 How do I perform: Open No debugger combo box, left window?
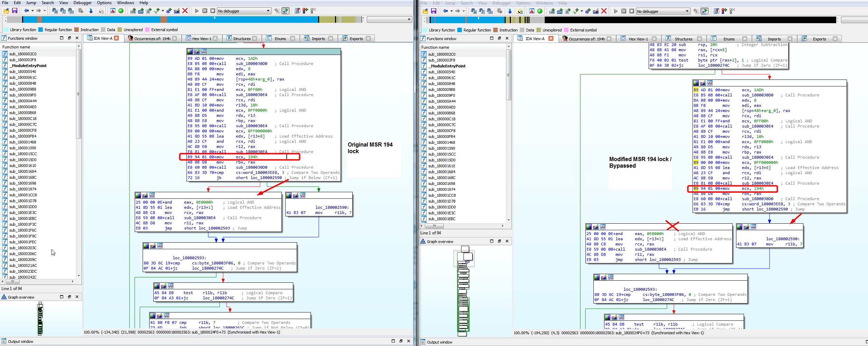[244, 11]
